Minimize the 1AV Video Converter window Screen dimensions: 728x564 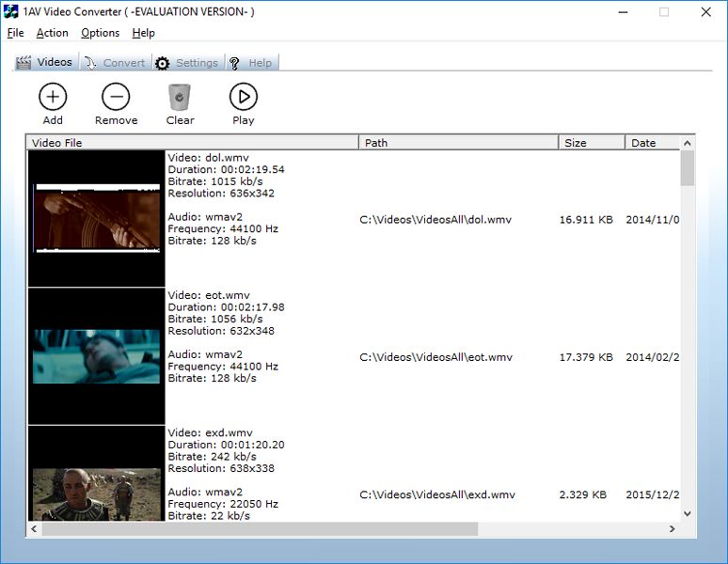point(623,12)
